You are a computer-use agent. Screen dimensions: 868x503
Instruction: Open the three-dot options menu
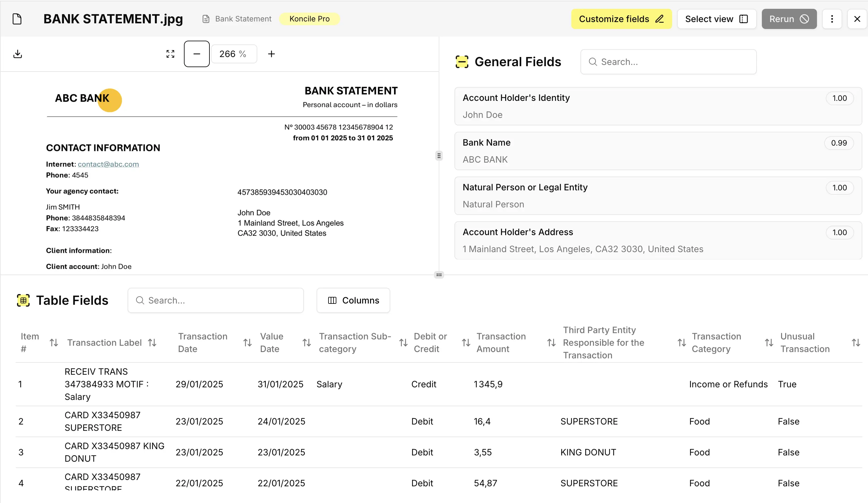point(832,19)
